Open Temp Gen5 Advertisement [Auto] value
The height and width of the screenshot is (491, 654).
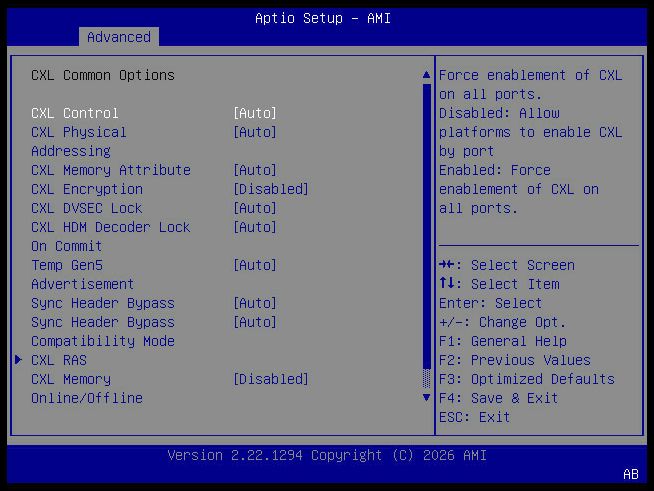[255, 265]
